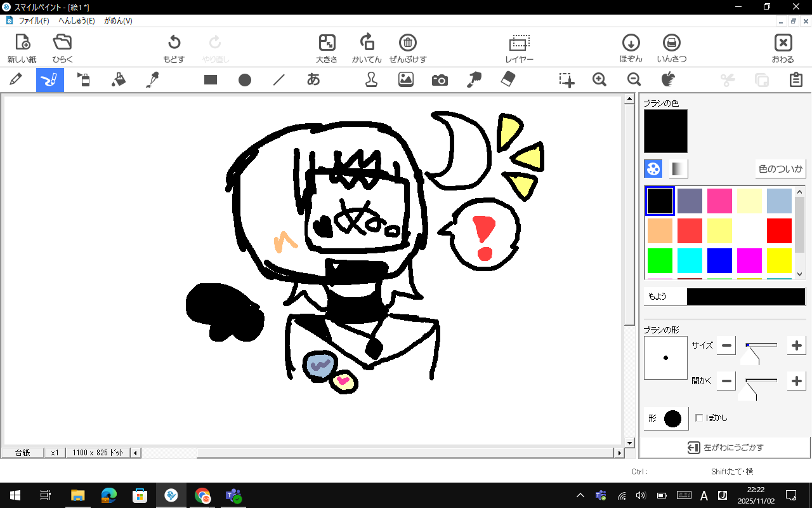Choose the paint bucket fill tool

[x=118, y=79]
